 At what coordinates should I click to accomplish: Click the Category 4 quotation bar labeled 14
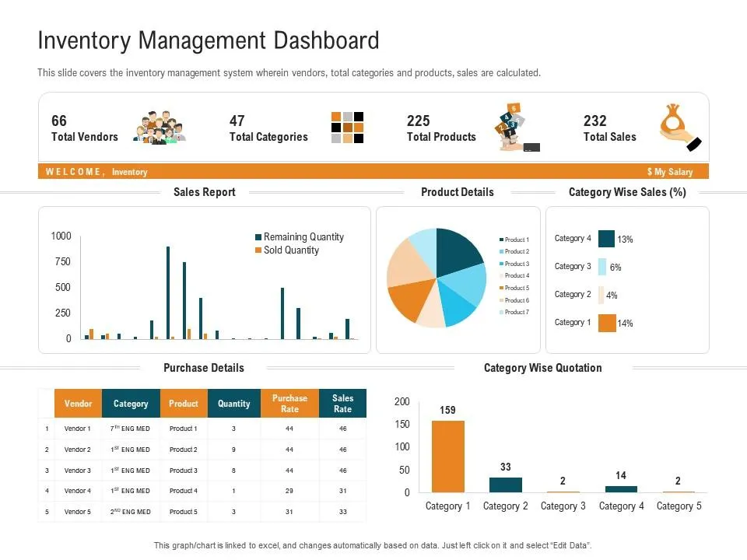click(x=621, y=489)
